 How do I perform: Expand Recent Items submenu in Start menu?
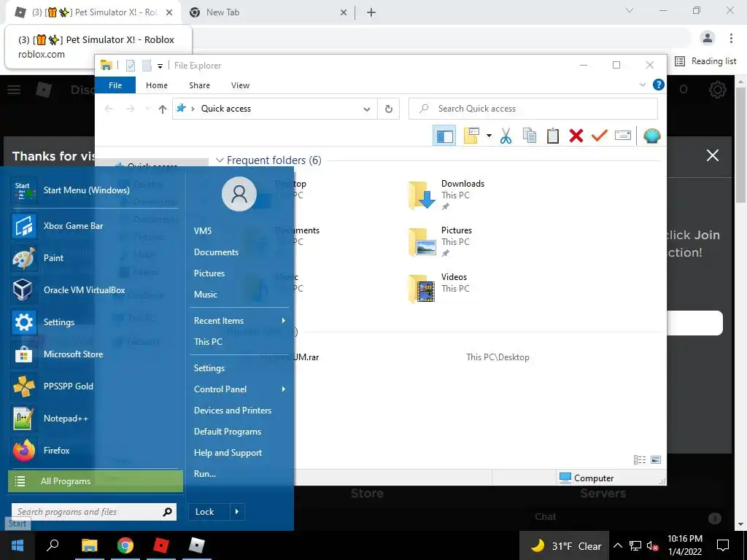click(284, 321)
